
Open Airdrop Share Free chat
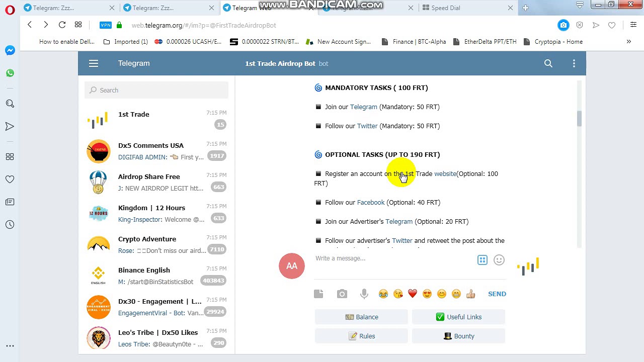coord(156,182)
